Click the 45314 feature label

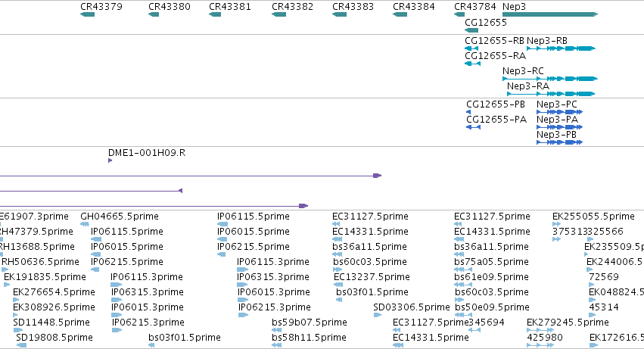[604, 307]
